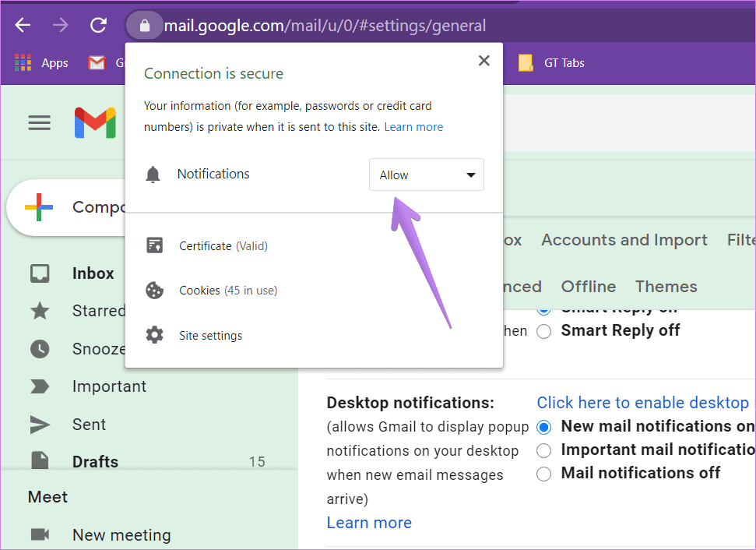Viewport: 756px width, 550px height.
Task: Open Learn more under Desktop notifications
Action: click(x=369, y=523)
